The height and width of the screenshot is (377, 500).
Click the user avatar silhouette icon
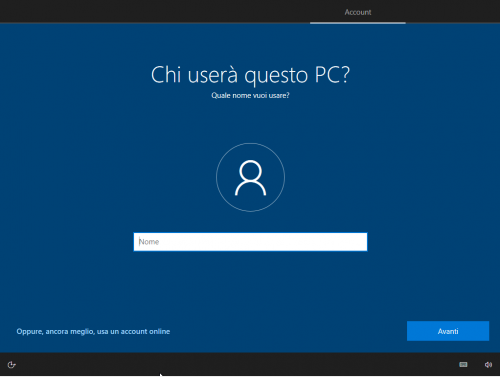coord(250,177)
